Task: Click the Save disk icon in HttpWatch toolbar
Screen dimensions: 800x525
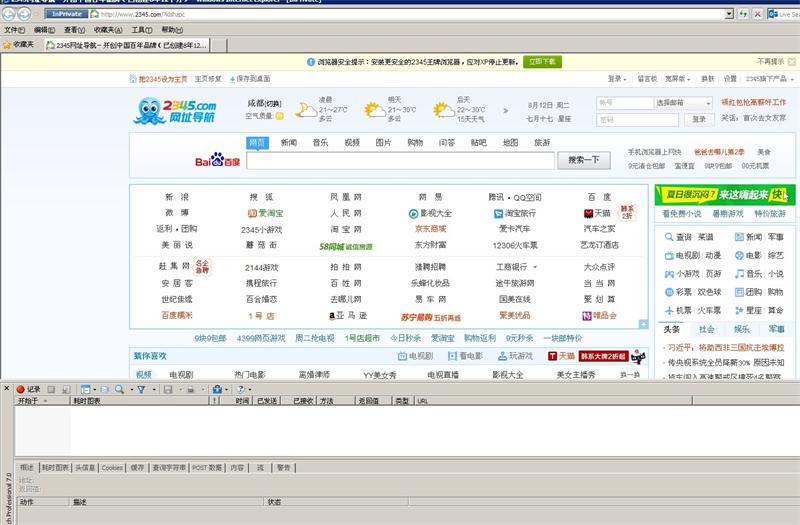Action: [x=168, y=389]
